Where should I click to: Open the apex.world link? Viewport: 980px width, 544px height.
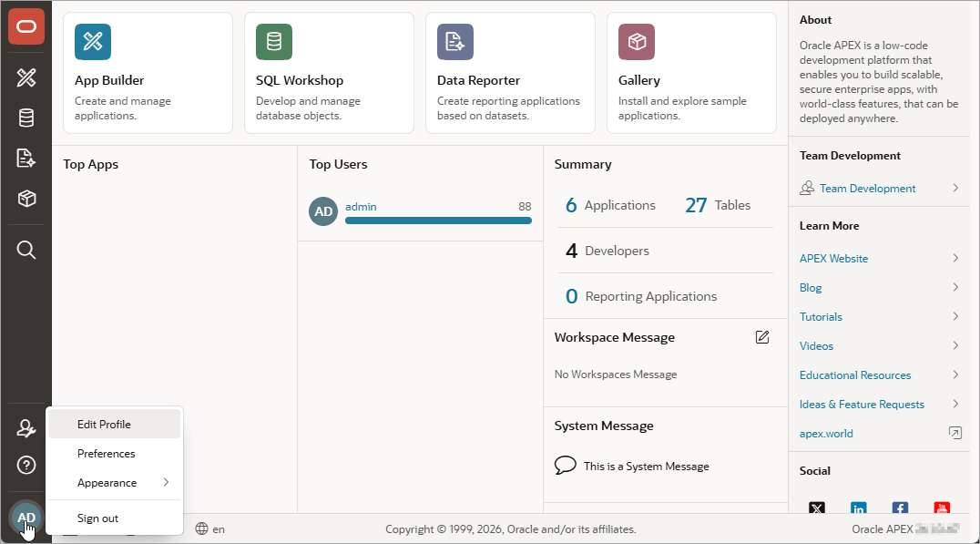826,434
